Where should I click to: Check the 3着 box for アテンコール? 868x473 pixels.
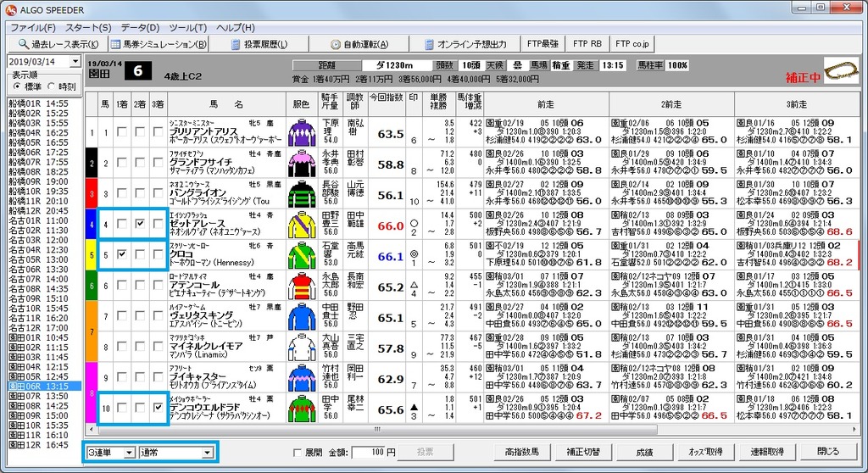point(158,285)
